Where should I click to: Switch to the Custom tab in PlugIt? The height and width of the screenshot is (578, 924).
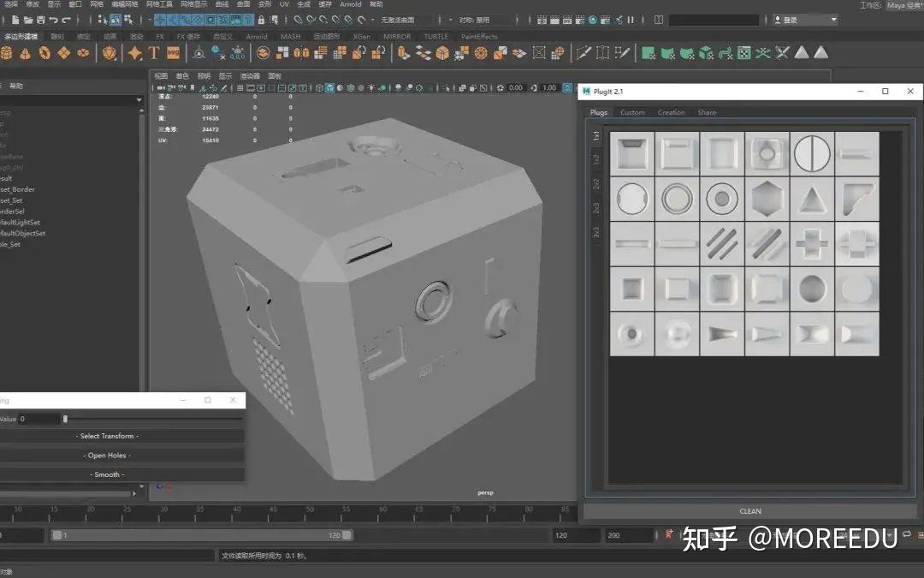tap(633, 112)
